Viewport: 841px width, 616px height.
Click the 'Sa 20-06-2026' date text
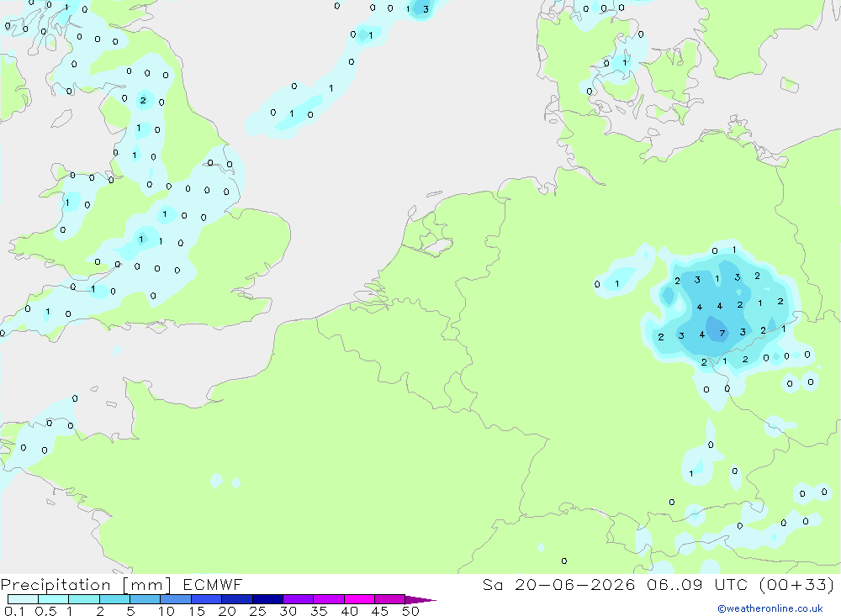[x=558, y=584]
